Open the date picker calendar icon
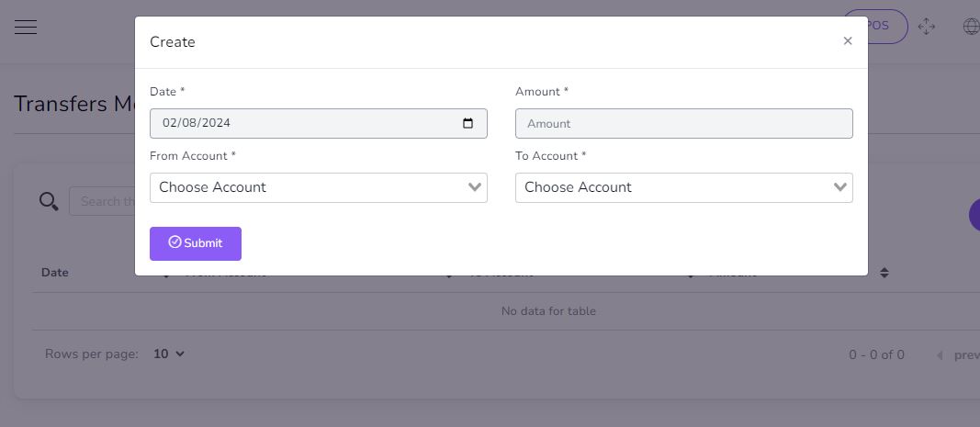Image resolution: width=980 pixels, height=427 pixels. click(x=467, y=123)
